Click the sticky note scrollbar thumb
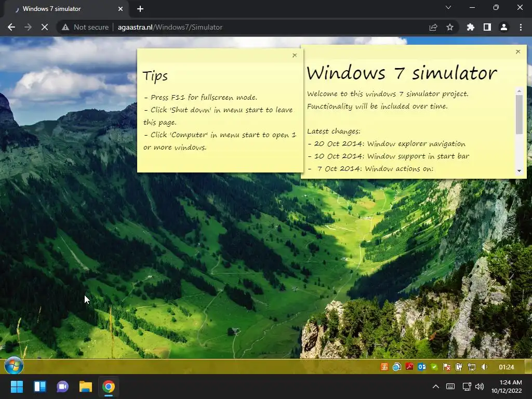 (x=519, y=114)
